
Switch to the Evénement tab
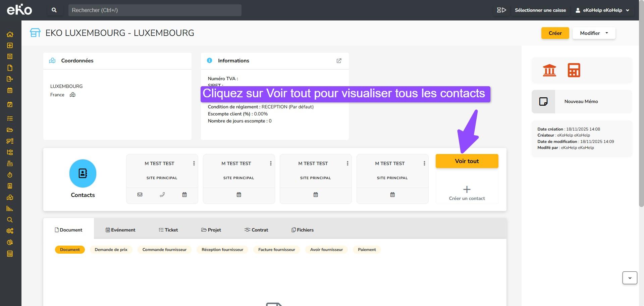[120, 230]
